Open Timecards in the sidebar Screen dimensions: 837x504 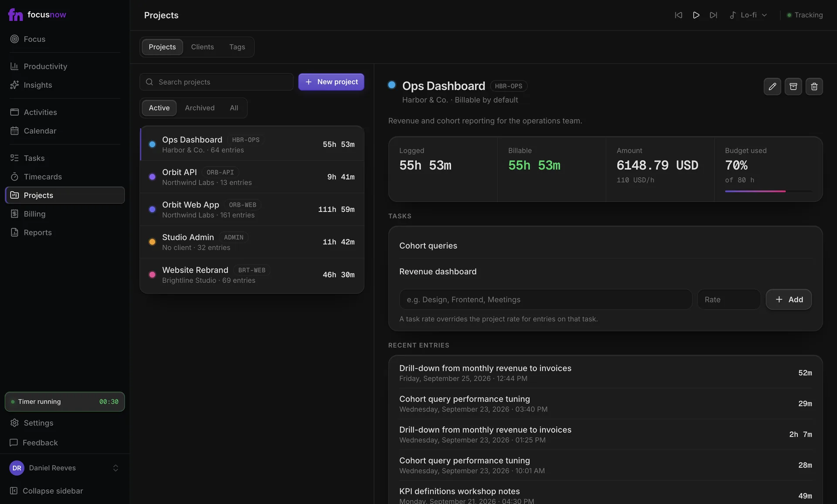[65, 177]
